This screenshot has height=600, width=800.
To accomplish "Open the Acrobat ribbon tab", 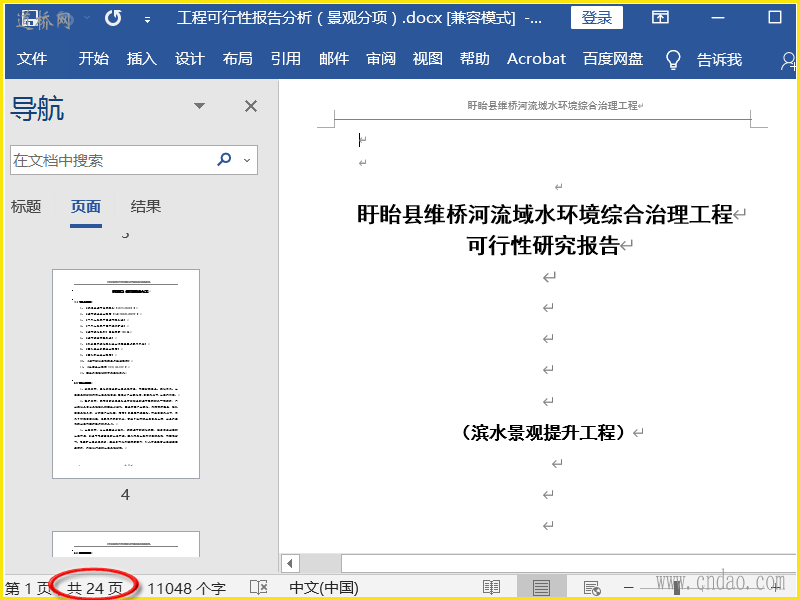I will pos(536,59).
